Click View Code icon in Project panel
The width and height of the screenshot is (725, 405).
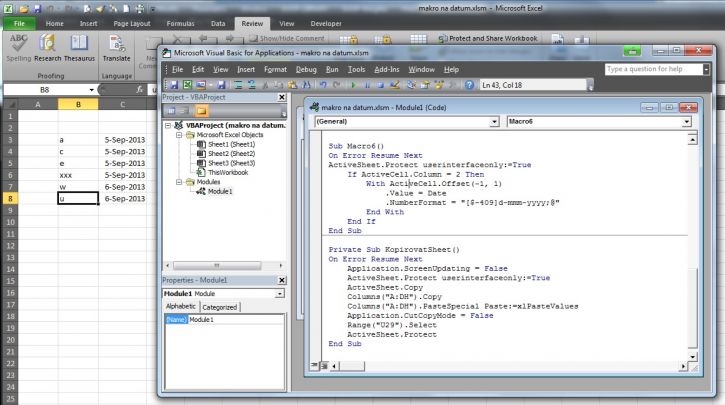coord(171,111)
